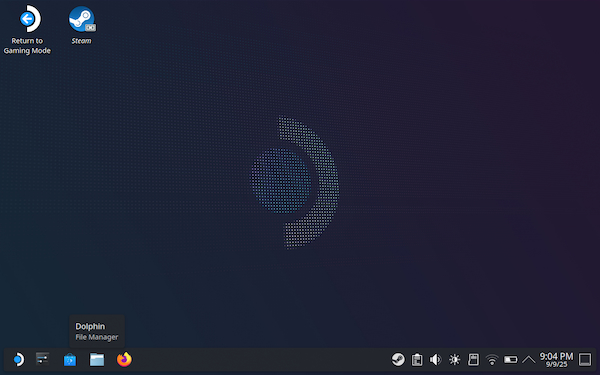Open the application launcher menu
This screenshot has width=600, height=375.
[18, 360]
